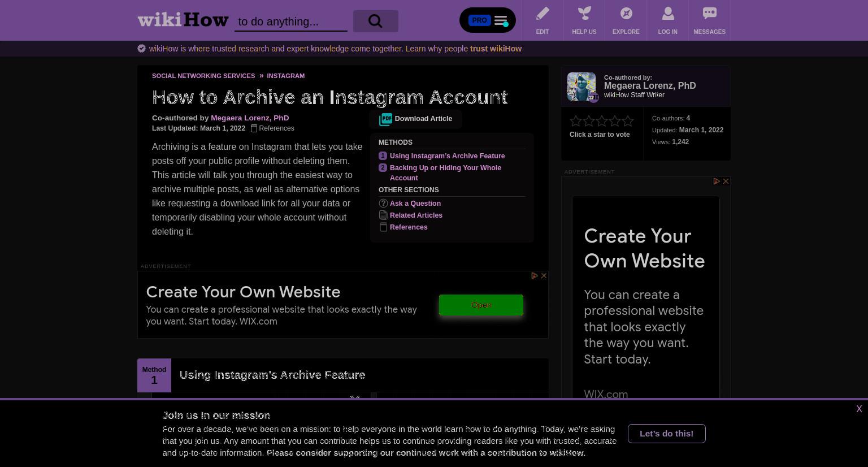Screen dimensions: 868x467
Task: Open the Edit pencil menu
Action: tap(542, 20)
